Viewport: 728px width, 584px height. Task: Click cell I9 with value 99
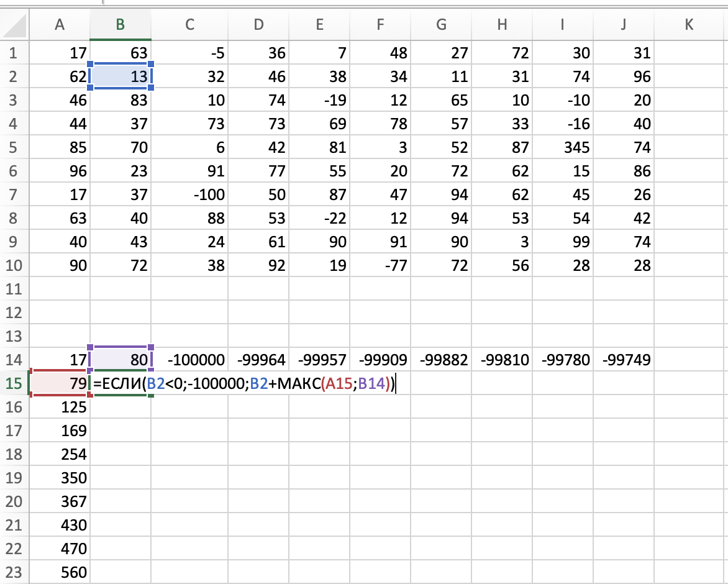pos(563,242)
